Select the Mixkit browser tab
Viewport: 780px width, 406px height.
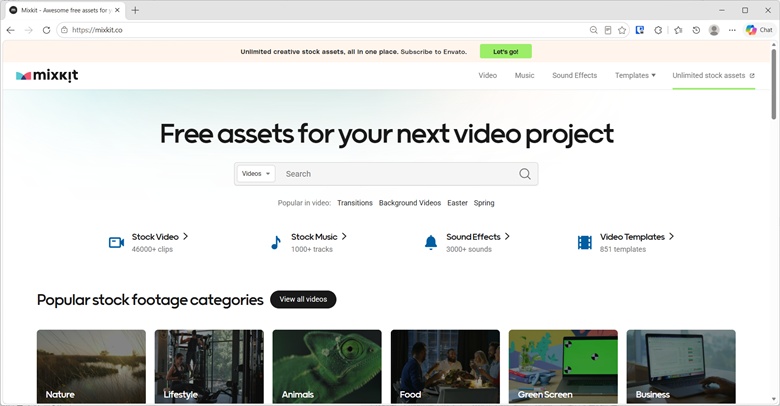click(x=65, y=10)
